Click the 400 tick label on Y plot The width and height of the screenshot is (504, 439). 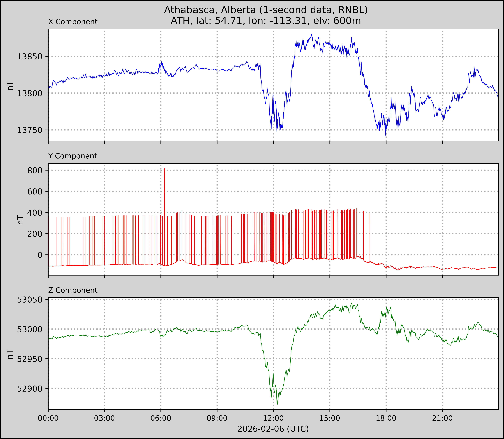click(x=35, y=213)
